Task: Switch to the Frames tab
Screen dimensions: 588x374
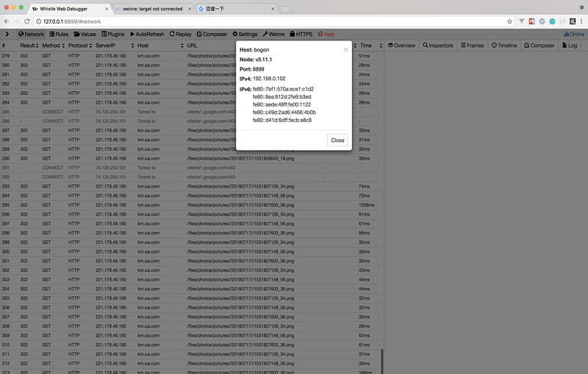Action: click(x=473, y=46)
